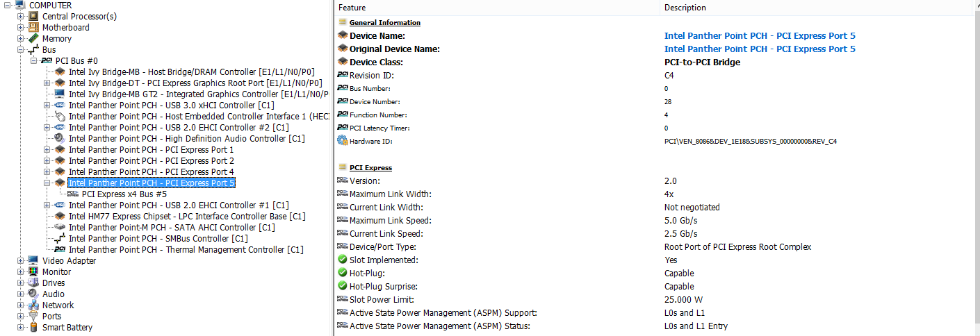980x336 pixels.
Task: Expand PCI Express Graphics Root Port node
Action: pyautogui.click(x=47, y=83)
